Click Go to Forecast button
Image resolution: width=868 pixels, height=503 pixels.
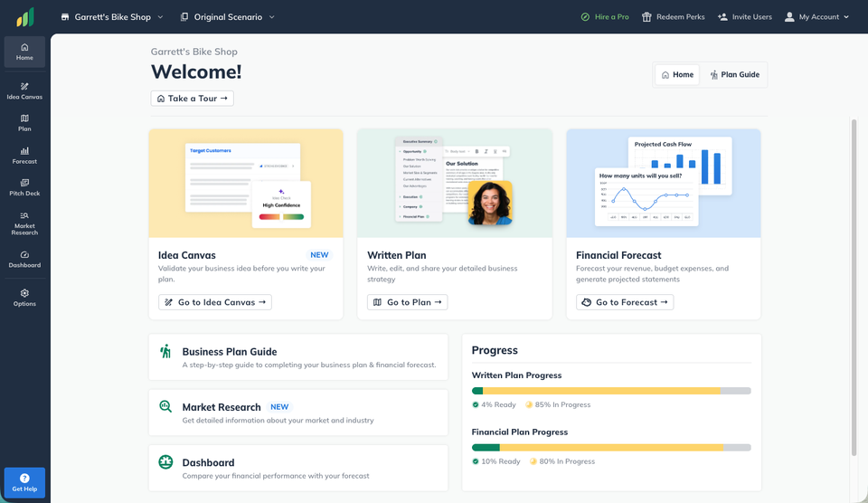point(625,302)
